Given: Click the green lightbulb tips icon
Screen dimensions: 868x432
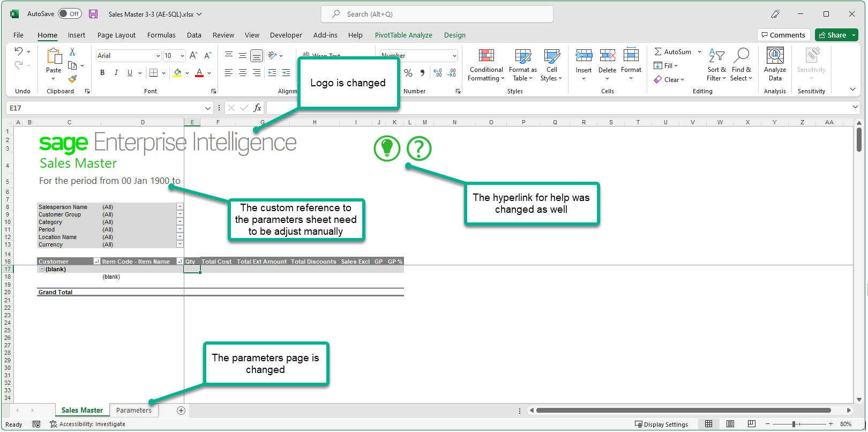Looking at the screenshot, I should (387, 148).
